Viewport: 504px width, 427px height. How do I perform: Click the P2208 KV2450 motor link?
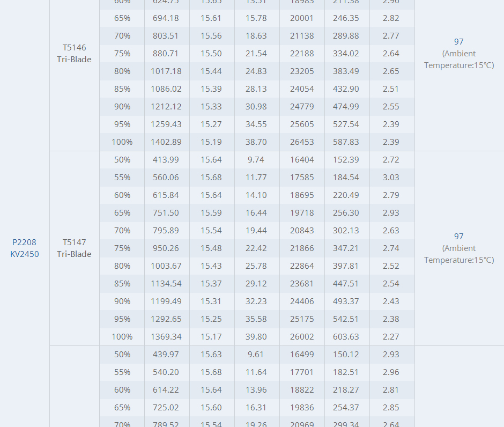25,248
